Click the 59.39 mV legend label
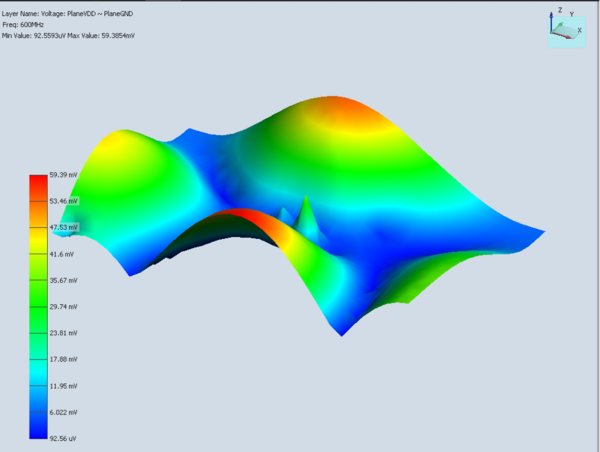 pos(64,175)
